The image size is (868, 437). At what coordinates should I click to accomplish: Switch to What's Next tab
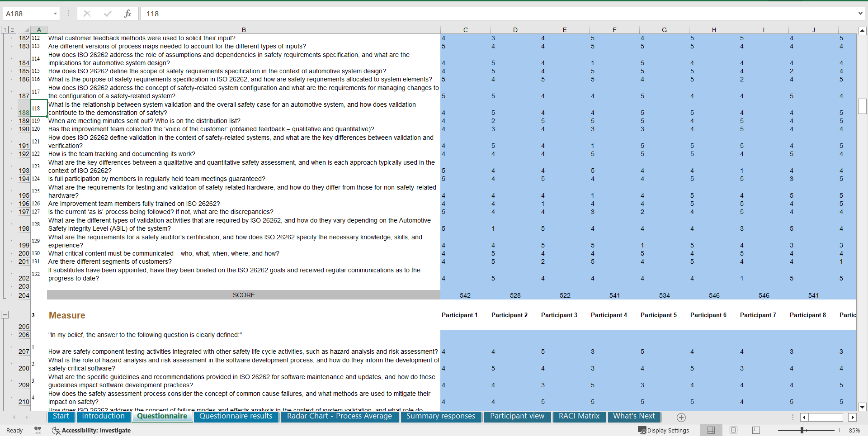click(x=634, y=416)
